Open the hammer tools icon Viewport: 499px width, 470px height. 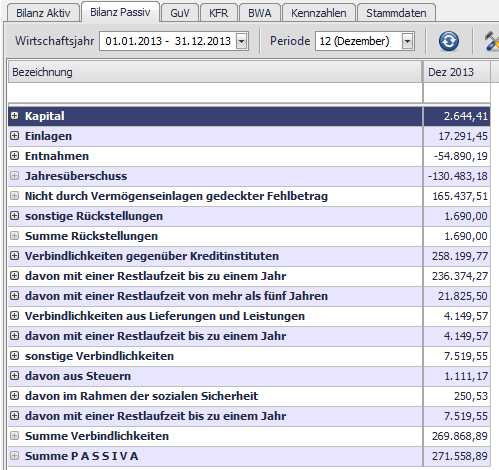[x=492, y=41]
